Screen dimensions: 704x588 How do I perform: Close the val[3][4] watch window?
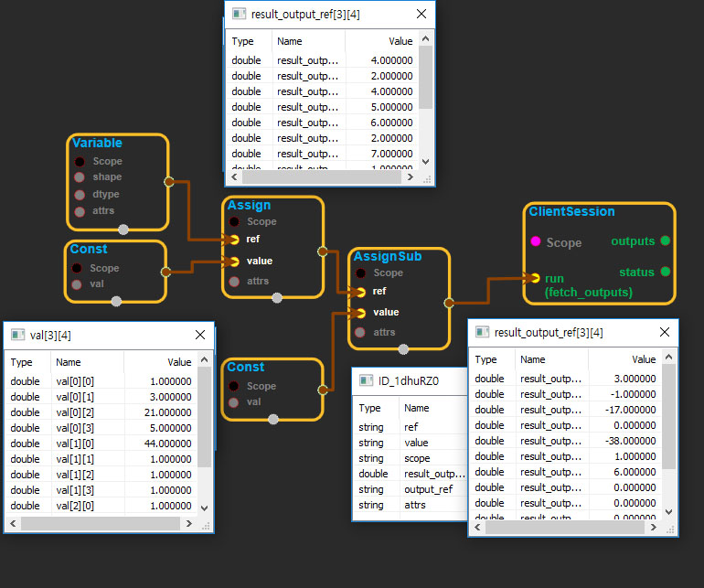[199, 336]
